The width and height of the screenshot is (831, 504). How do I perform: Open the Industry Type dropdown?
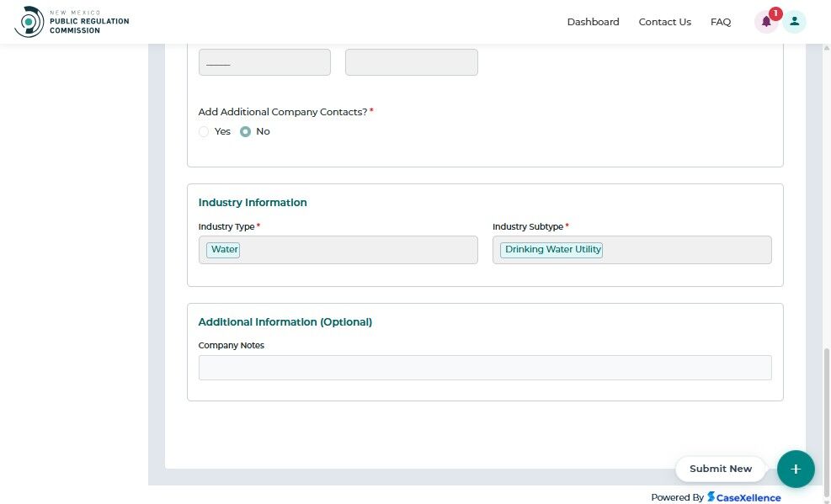[x=338, y=250]
